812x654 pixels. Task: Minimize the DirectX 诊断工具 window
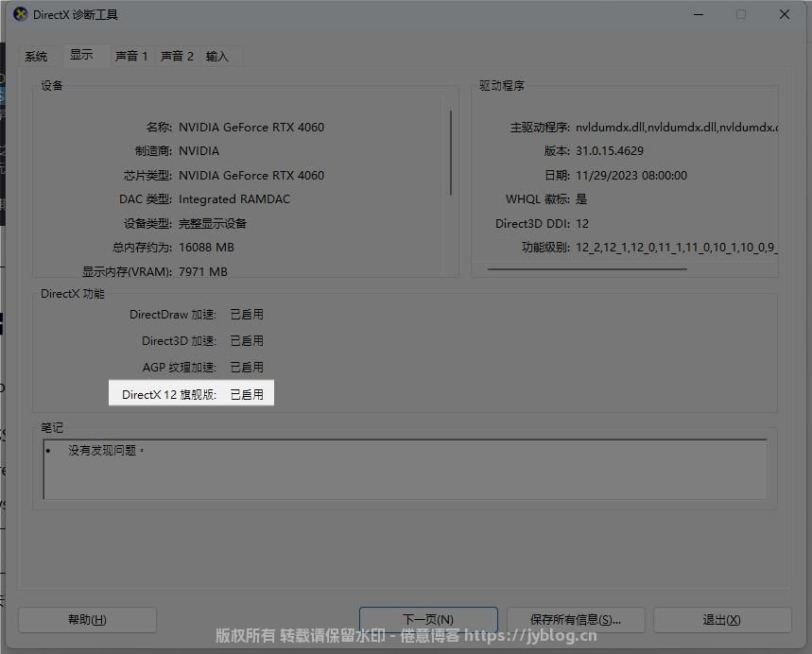point(698,15)
